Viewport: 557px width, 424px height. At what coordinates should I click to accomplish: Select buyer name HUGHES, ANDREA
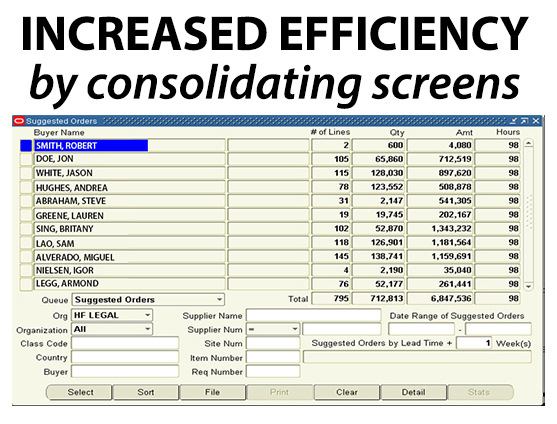click(129, 187)
